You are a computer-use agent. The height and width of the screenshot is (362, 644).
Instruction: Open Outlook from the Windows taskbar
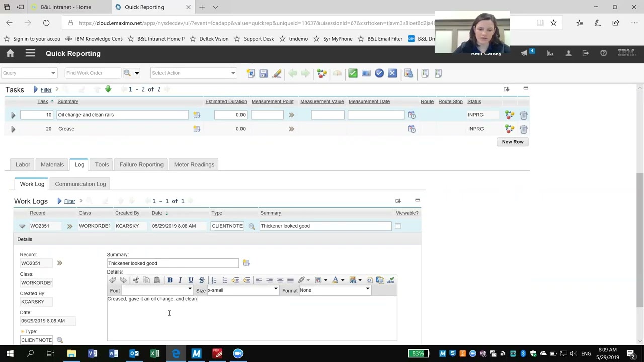pyautogui.click(x=134, y=354)
